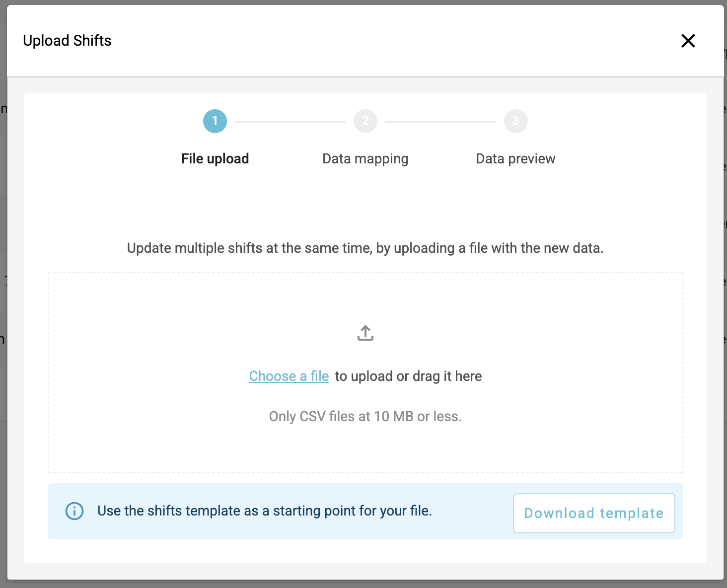Image resolution: width=727 pixels, height=588 pixels.
Task: Select the File upload step label
Action: [215, 159]
